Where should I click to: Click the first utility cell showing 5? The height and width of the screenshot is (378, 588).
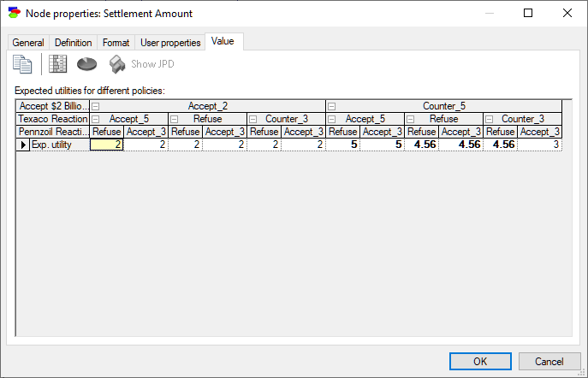click(x=342, y=145)
